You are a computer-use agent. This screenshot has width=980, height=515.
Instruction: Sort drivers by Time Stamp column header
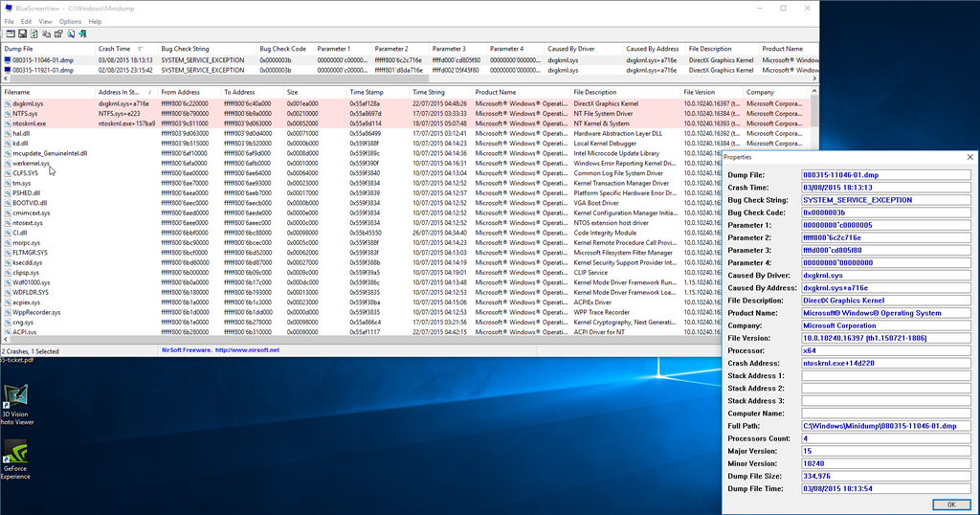[x=377, y=93]
